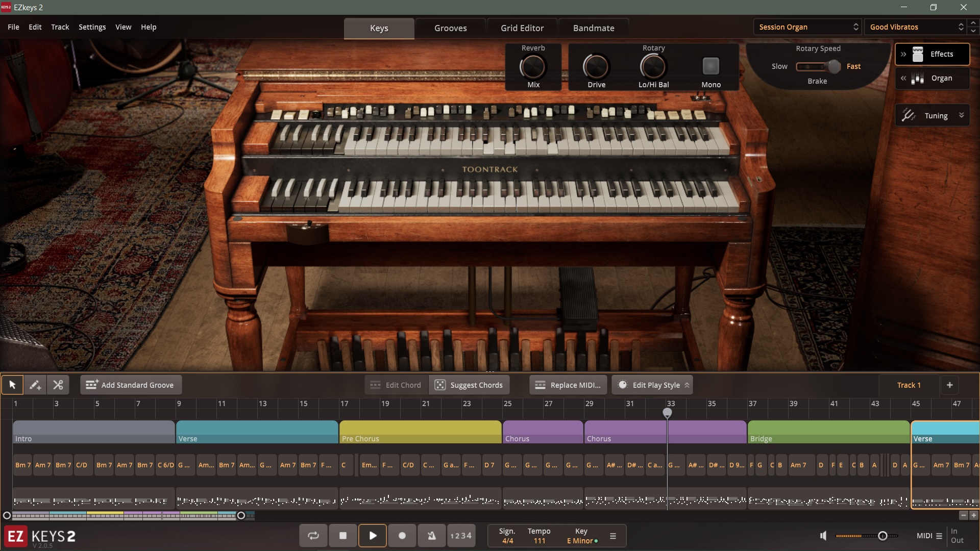Expand the Organ panel

[x=903, y=78]
